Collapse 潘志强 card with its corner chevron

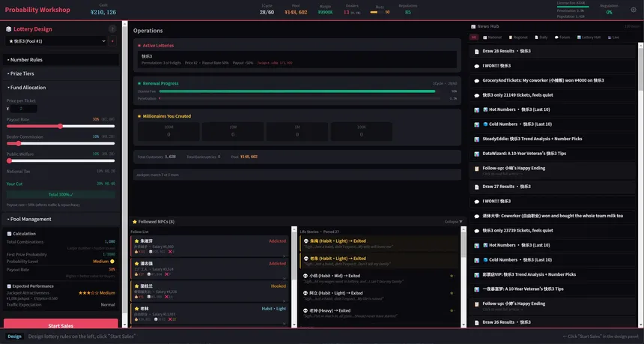(x=285, y=278)
